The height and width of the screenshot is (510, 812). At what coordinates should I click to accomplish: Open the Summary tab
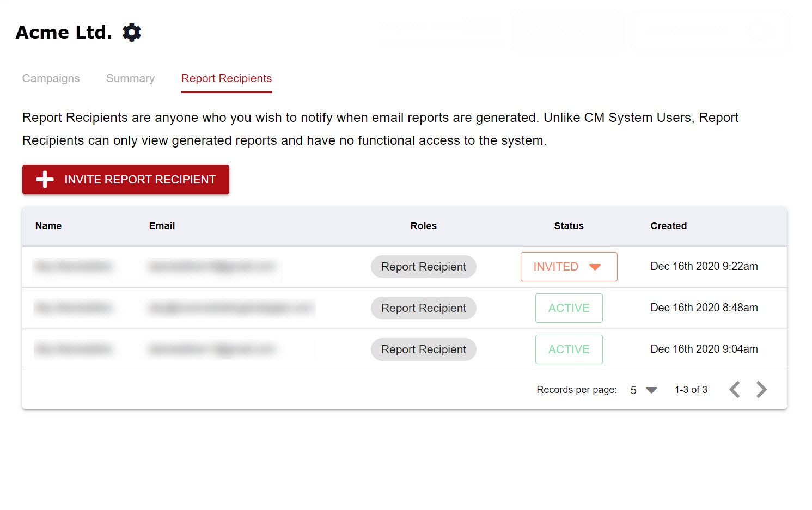click(130, 78)
